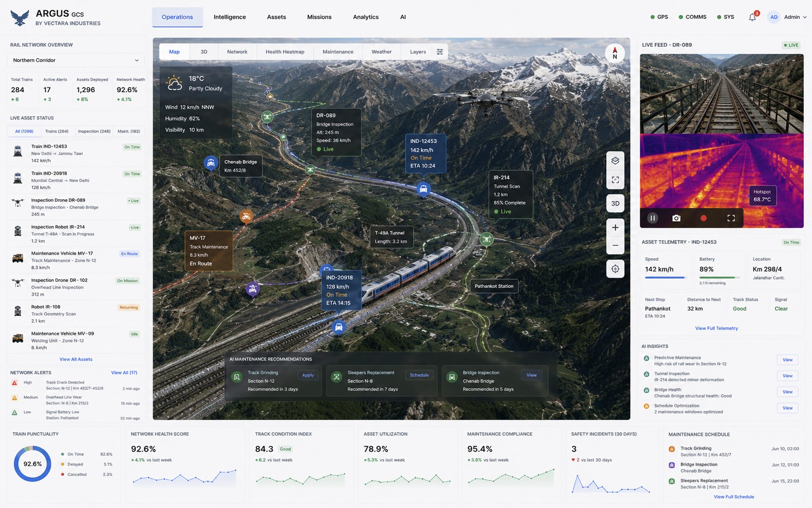Go to the Assets tab

[276, 17]
